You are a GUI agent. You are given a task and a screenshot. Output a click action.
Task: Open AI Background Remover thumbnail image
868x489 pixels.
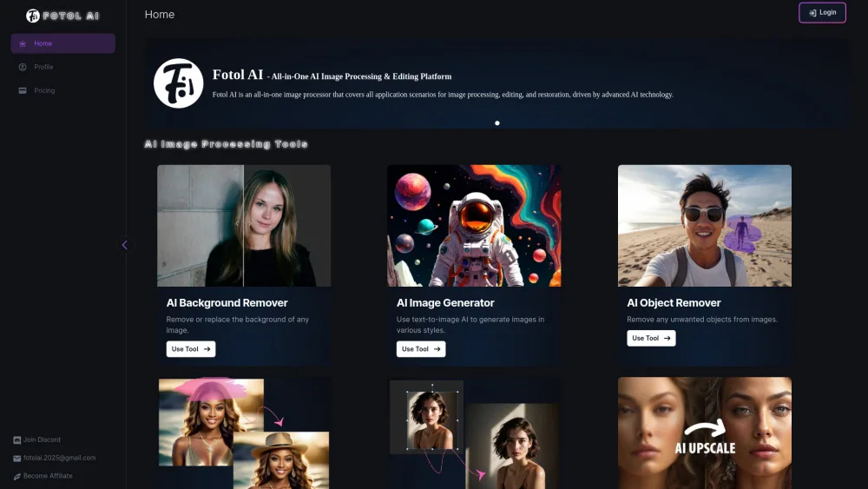(x=244, y=226)
